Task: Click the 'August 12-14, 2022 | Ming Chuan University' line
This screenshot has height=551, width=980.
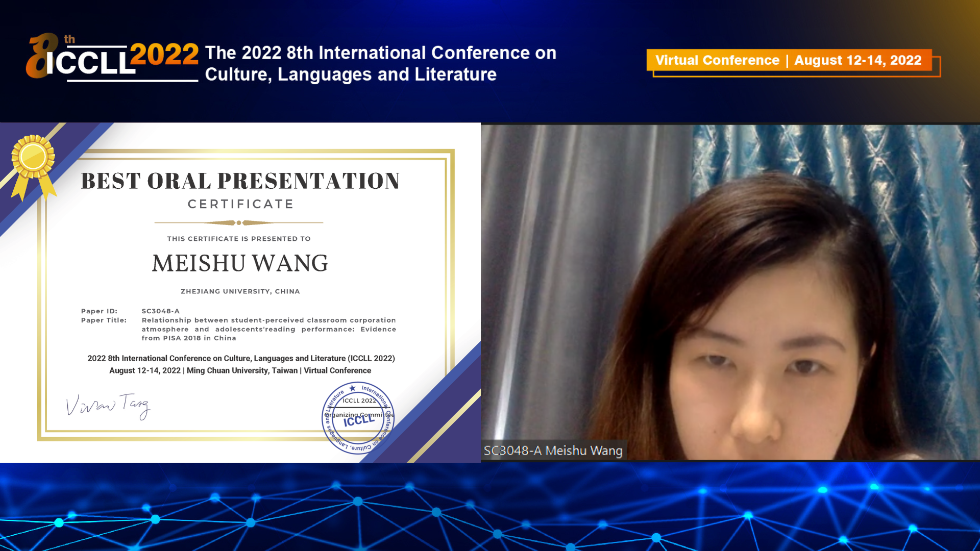Action: tap(240, 371)
